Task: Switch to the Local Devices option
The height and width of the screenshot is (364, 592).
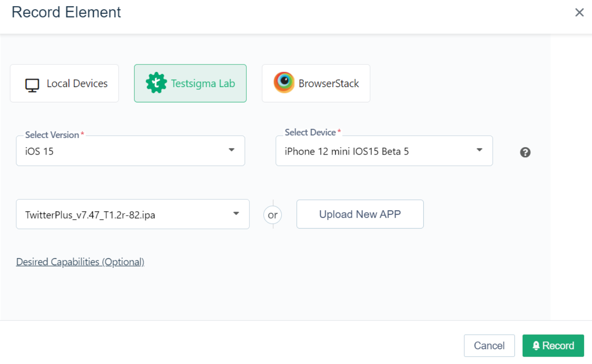Action: point(65,84)
